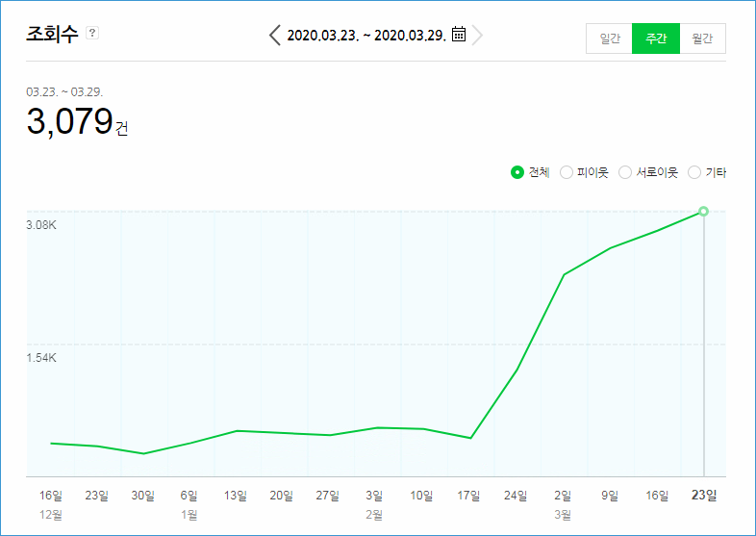
Task: Click the 27일 x-axis label
Action: (328, 495)
